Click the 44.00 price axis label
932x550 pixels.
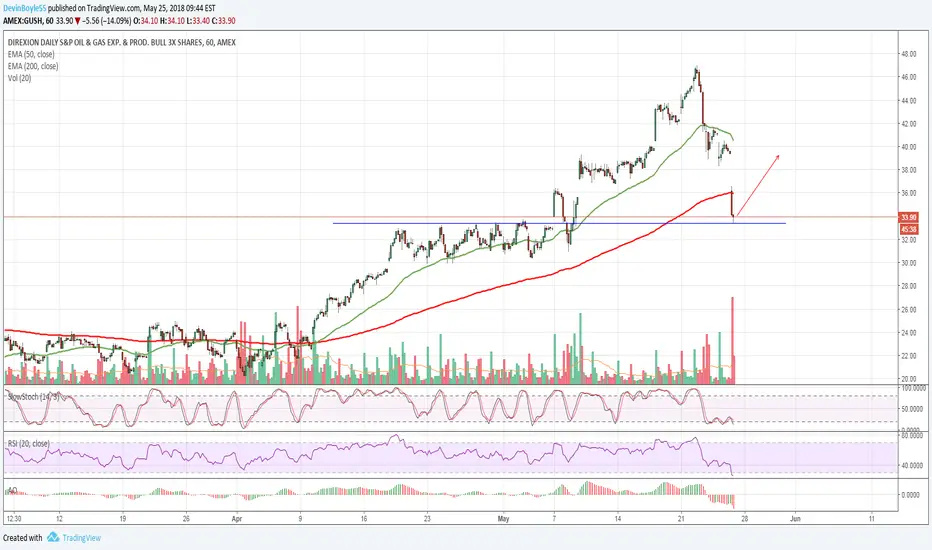[908, 100]
